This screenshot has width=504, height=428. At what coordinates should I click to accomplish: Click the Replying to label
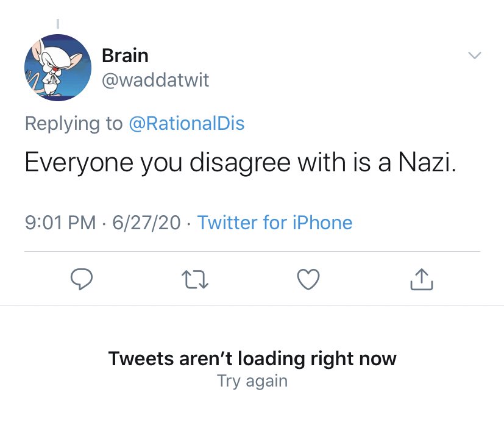(74, 124)
